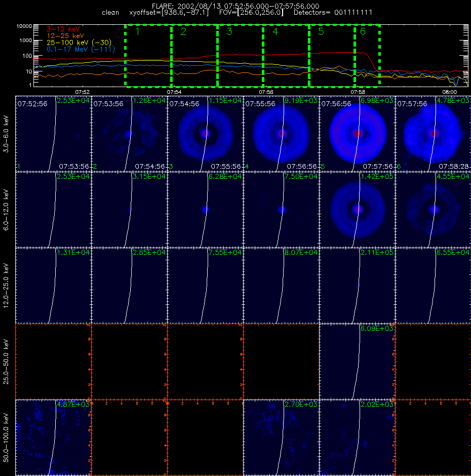The image size is (471, 476).
Task: Click the 7.55E+04 peak value
Action: click(225, 252)
